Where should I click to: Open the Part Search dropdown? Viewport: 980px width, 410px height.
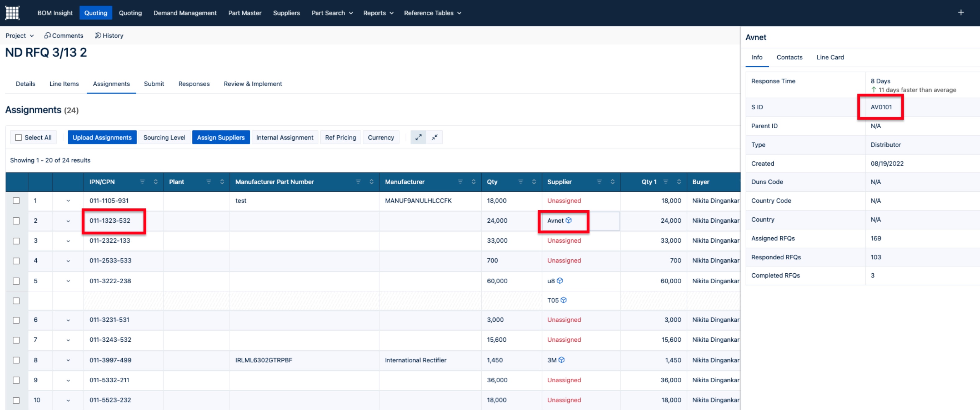(332, 12)
